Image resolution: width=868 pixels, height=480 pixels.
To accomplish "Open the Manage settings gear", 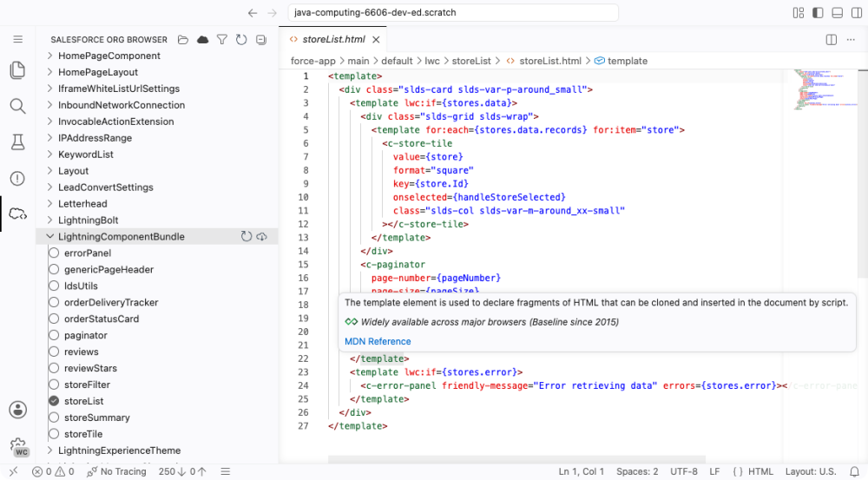I will [17, 445].
